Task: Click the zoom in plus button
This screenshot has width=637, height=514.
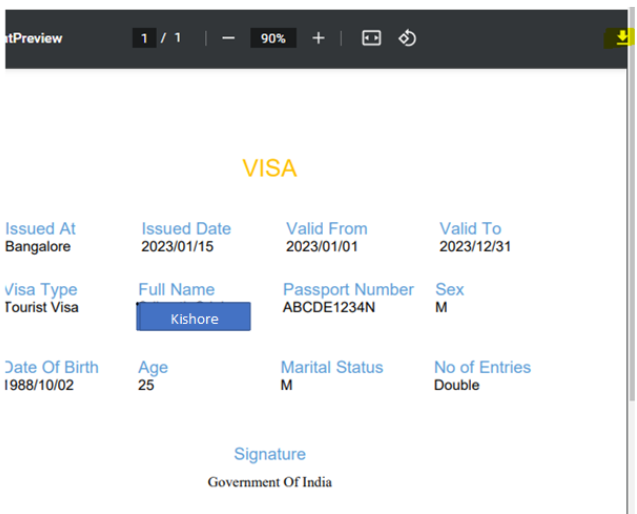Action: coord(318,38)
